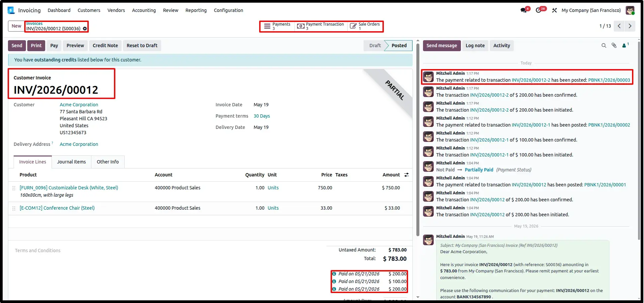Open the Configuration menu
The image size is (644, 303).
pyautogui.click(x=228, y=10)
